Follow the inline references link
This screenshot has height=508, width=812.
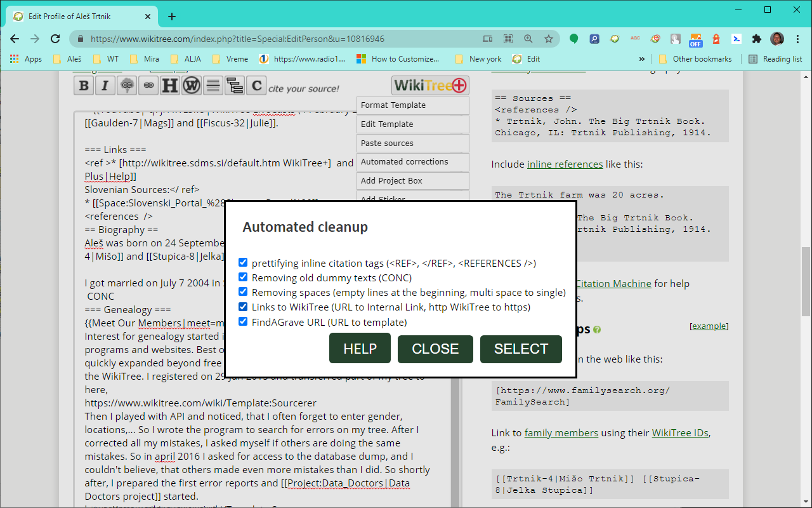[x=565, y=164]
